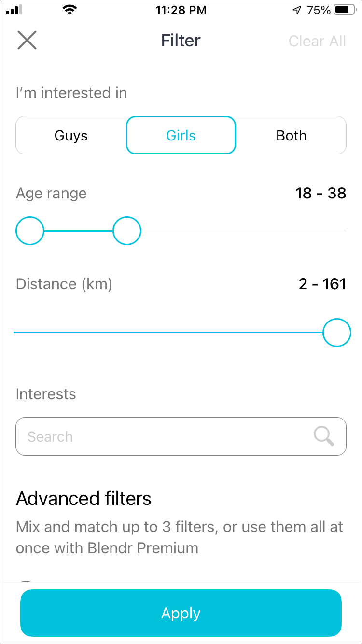Focus the Interests search field
The width and height of the screenshot is (362, 644).
(164, 436)
